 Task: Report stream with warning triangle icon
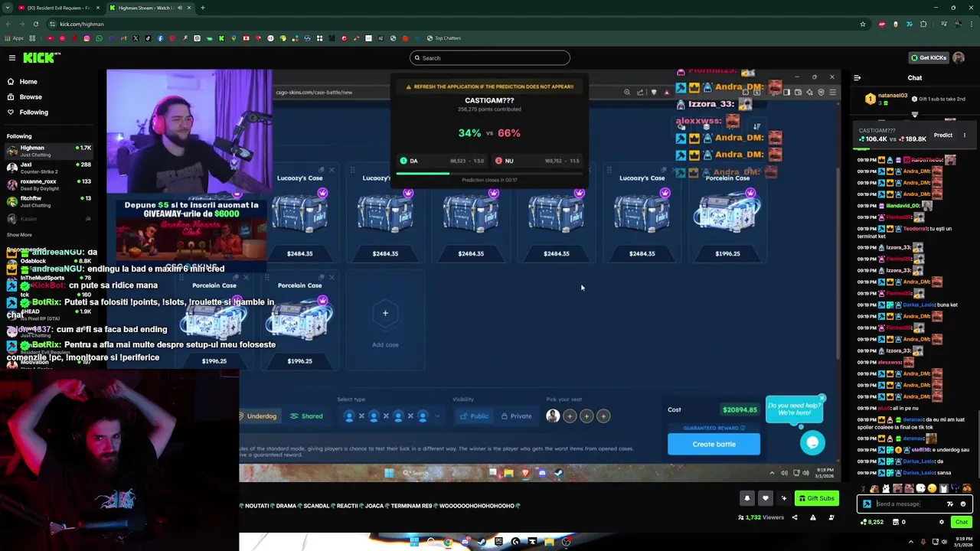point(813,517)
